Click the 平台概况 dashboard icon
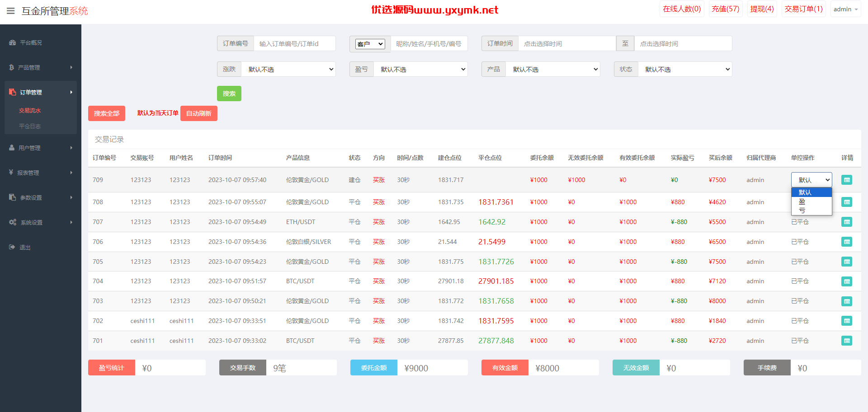Viewport: 868px width, 412px height. (12, 42)
